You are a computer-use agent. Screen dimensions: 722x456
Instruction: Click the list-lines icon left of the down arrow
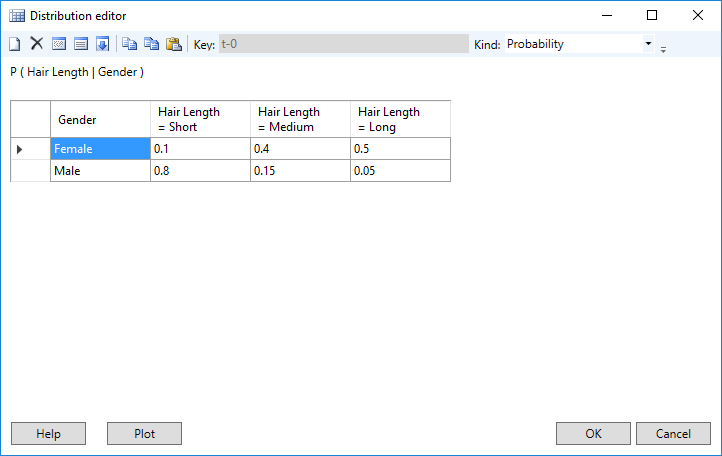(x=80, y=44)
